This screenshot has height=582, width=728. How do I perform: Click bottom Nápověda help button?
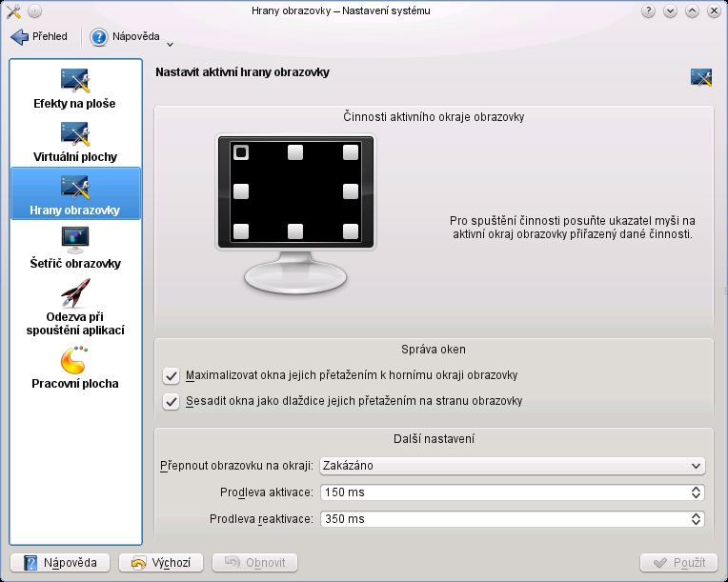point(60,563)
